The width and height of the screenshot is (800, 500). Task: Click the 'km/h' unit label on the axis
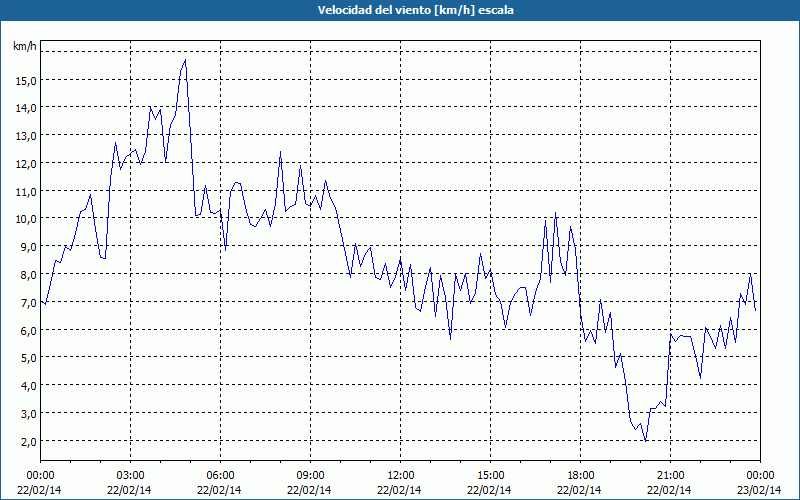[24, 46]
